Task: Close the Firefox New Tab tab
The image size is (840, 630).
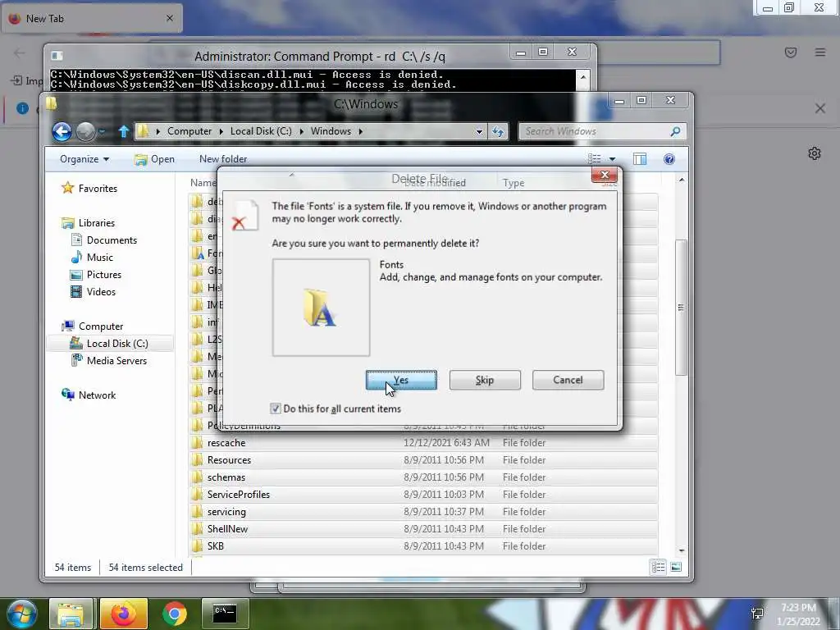Action: (x=169, y=18)
